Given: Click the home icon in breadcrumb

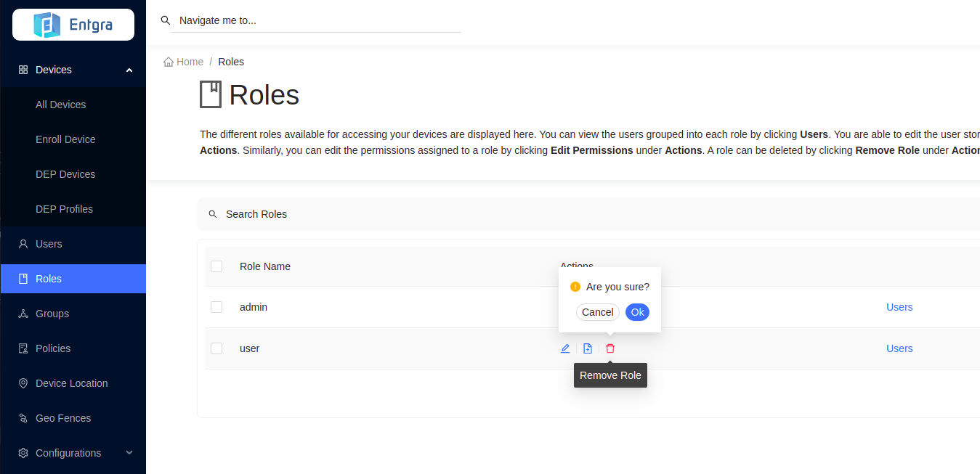Looking at the screenshot, I should point(169,62).
